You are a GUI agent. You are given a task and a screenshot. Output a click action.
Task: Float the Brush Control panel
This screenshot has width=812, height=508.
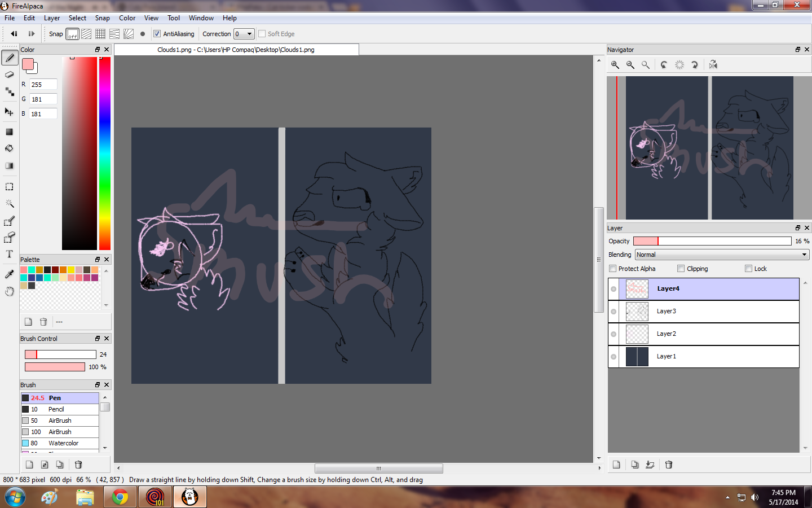click(98, 339)
